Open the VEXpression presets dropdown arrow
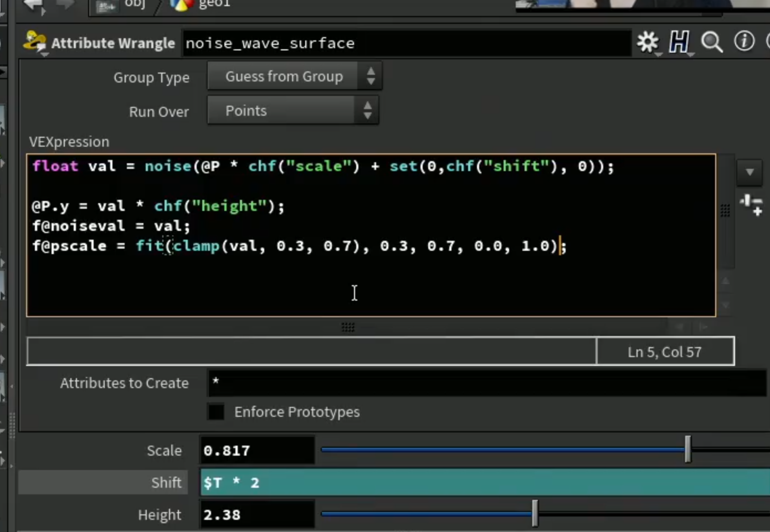Viewport: 770px width, 532px height. pyautogui.click(x=750, y=173)
